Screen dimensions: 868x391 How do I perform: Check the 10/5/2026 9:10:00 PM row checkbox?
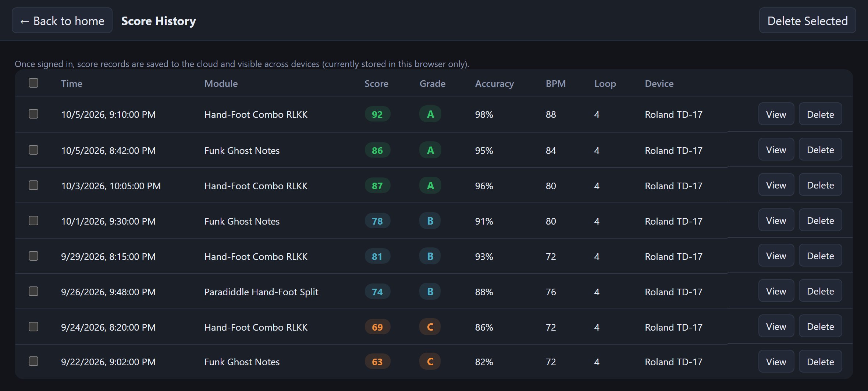(x=33, y=114)
